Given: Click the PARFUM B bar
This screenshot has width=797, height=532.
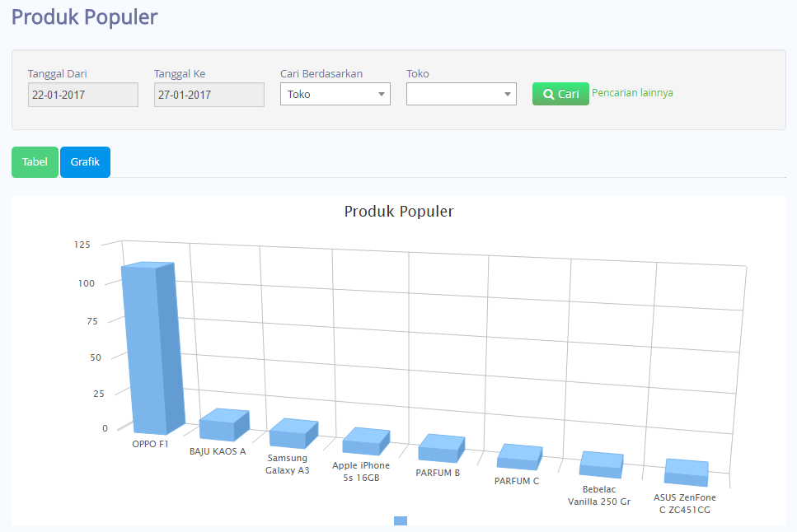Looking at the screenshot, I should (441, 448).
